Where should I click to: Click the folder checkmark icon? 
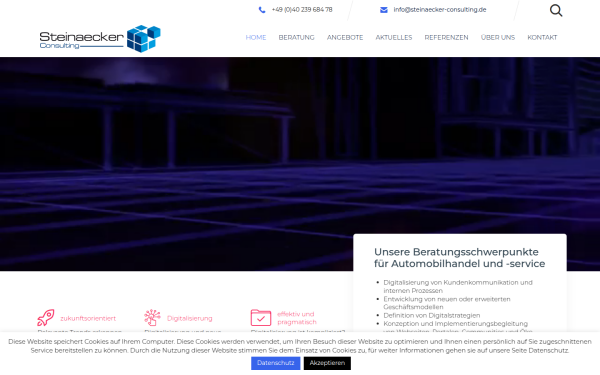pyautogui.click(x=261, y=318)
